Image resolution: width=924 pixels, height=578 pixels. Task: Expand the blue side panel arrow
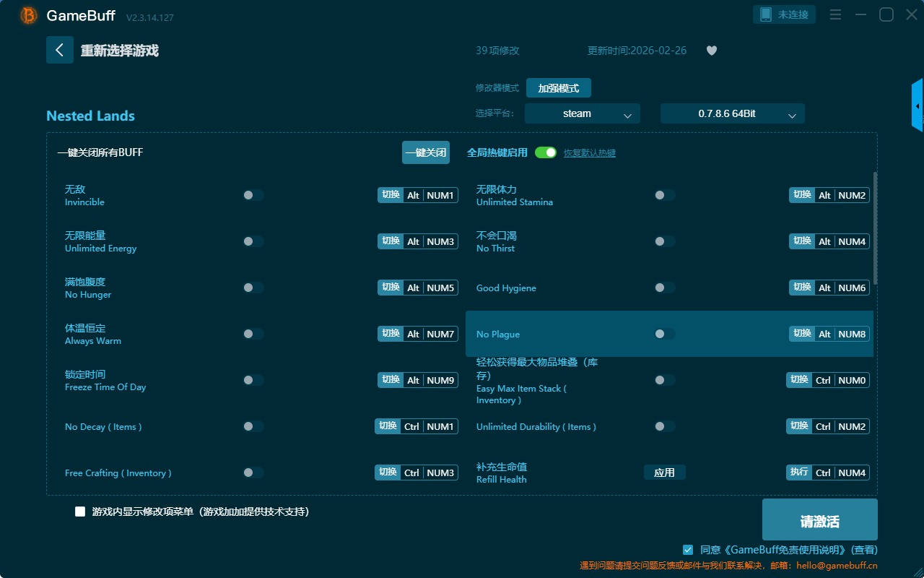click(x=918, y=106)
